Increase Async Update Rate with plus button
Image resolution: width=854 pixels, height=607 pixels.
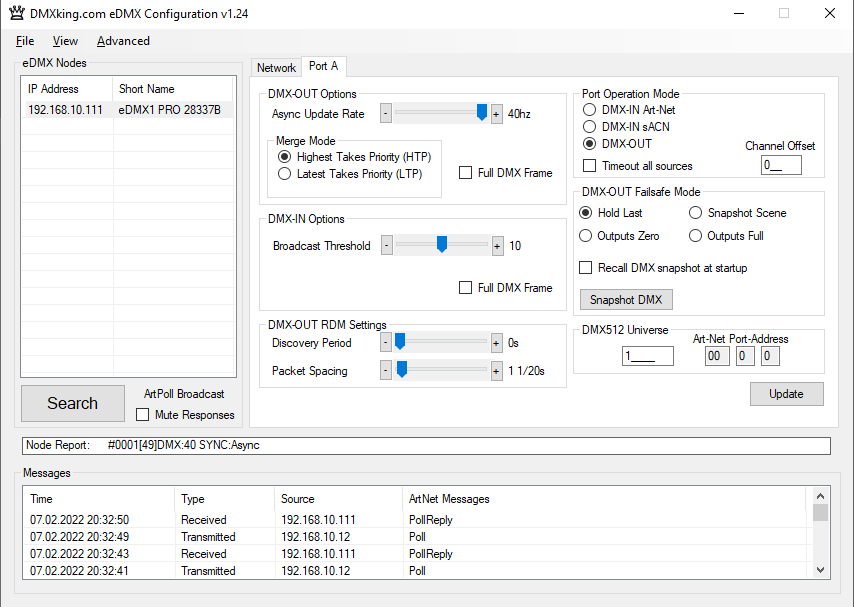496,113
